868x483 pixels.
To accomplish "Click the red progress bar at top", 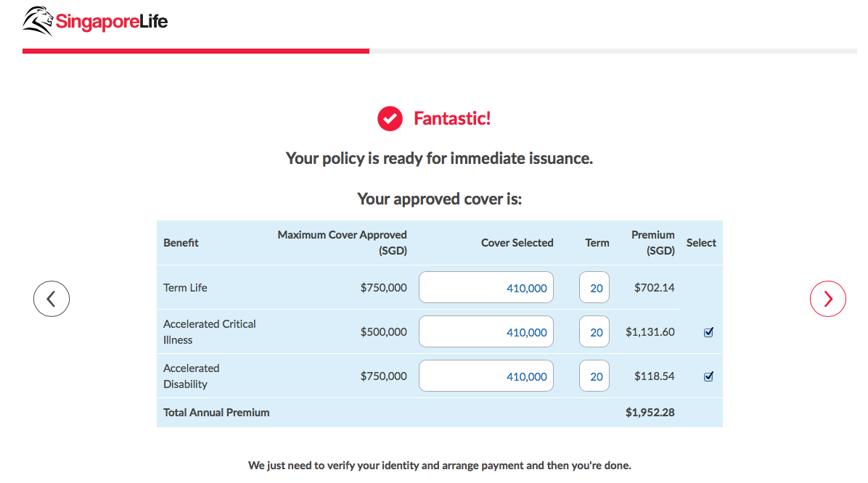I will (x=196, y=51).
